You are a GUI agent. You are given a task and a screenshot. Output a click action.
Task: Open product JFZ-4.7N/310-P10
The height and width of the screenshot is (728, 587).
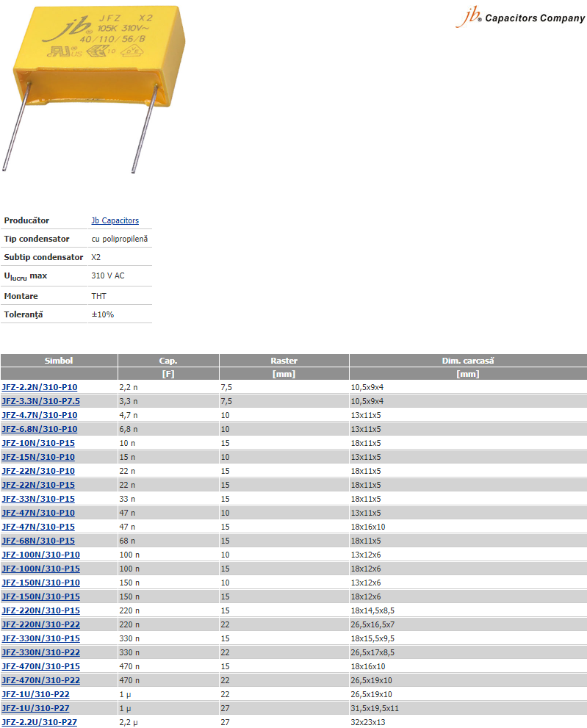coord(40,415)
